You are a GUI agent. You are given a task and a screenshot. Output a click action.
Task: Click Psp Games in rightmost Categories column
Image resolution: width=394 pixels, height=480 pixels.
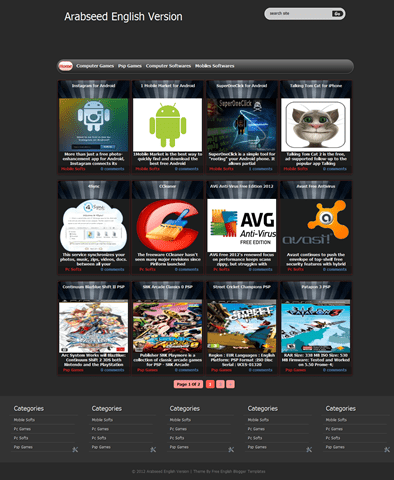335,447
